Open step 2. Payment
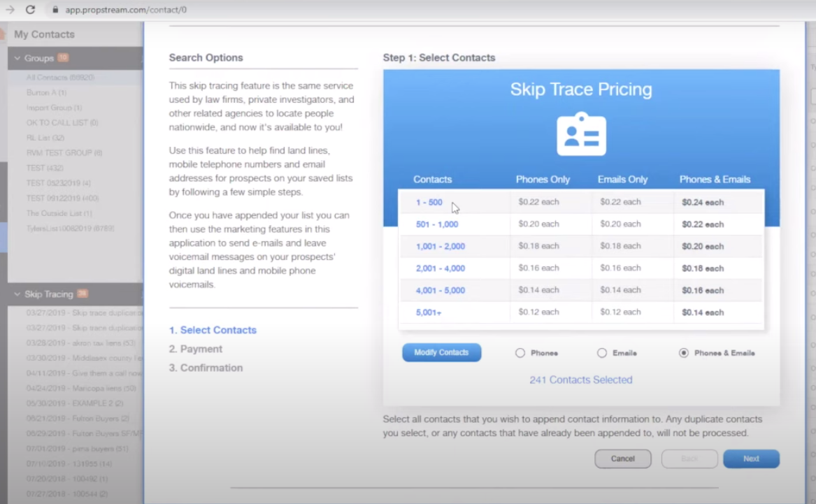This screenshot has width=816, height=504. tap(195, 349)
